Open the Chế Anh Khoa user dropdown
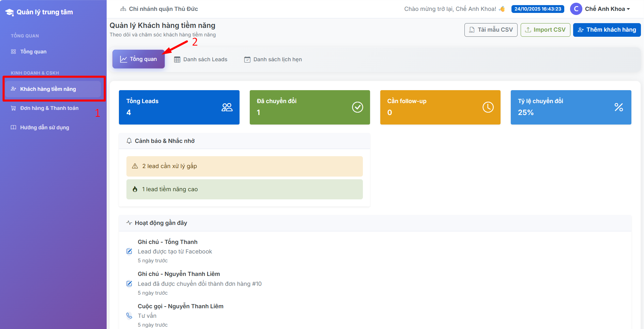The width and height of the screenshot is (644, 329). tap(607, 9)
